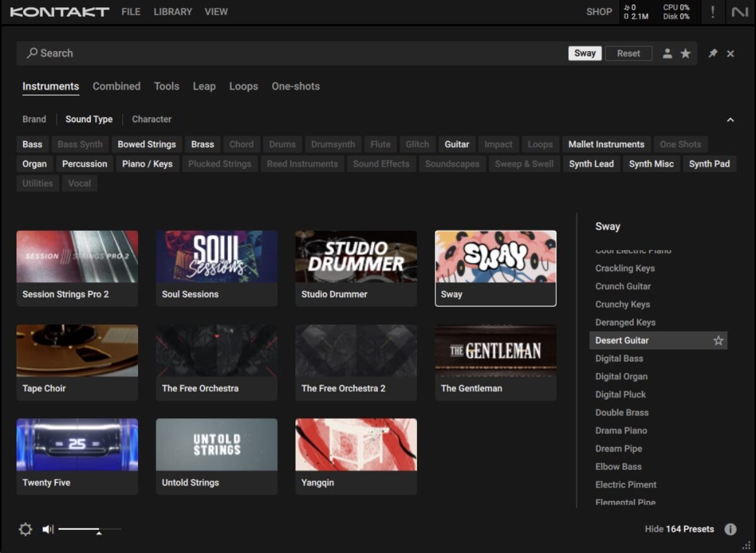Collapse the tag filter section chevron
Screen dimensions: 756x553
tap(730, 120)
